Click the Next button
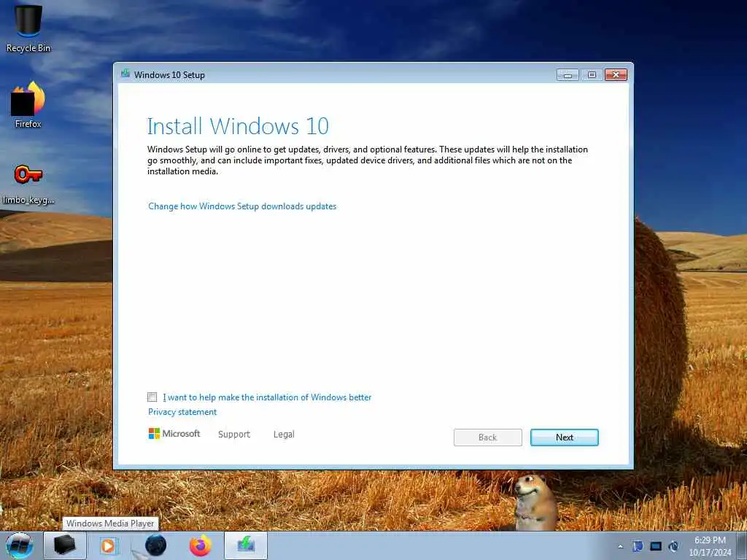Viewport: 747px width, 560px height. click(x=564, y=437)
